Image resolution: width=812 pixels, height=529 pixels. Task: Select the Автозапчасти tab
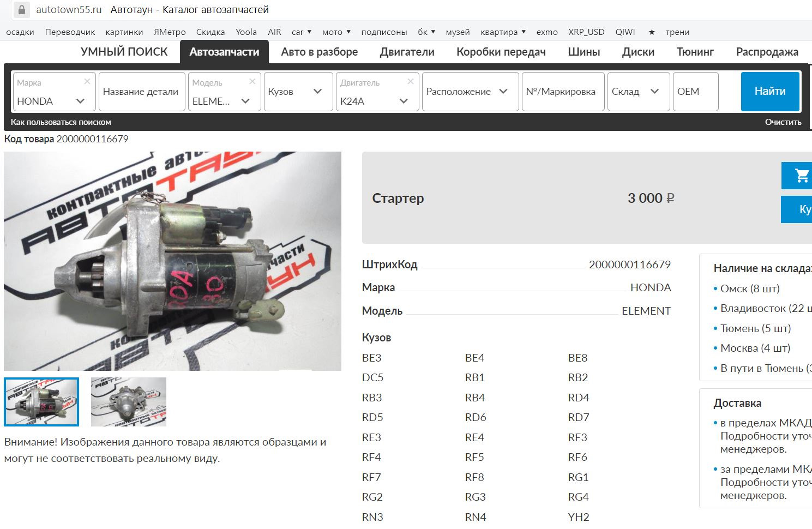pyautogui.click(x=224, y=52)
